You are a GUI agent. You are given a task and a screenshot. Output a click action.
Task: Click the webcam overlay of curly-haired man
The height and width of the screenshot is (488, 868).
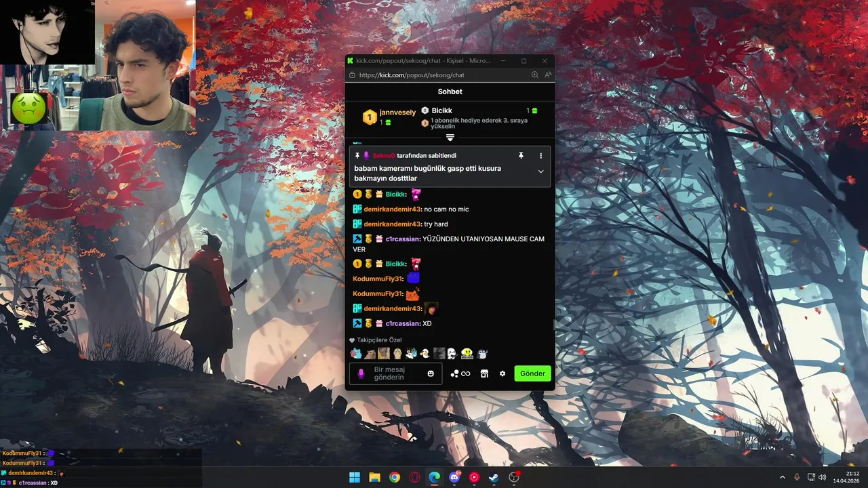146,65
